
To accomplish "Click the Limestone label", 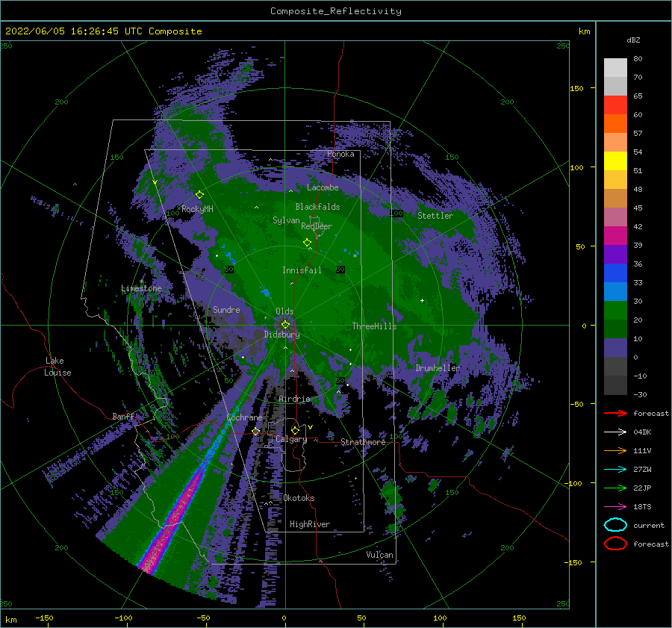I will pos(141,288).
